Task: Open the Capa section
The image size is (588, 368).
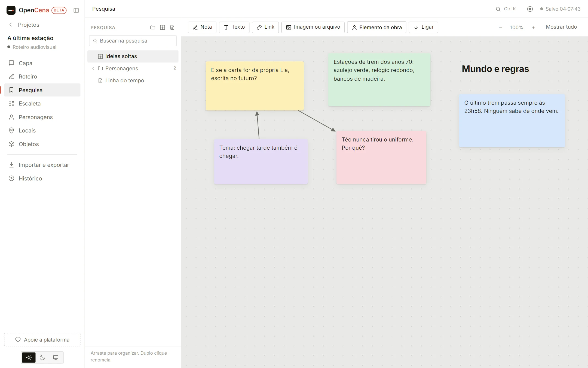Action: [42, 63]
